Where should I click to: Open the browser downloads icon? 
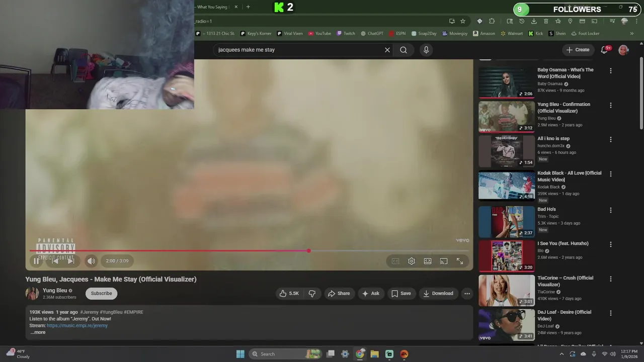coord(534,21)
